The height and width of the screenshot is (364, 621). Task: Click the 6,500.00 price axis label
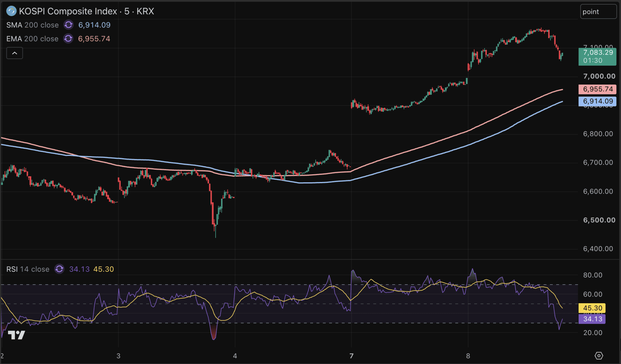point(599,220)
